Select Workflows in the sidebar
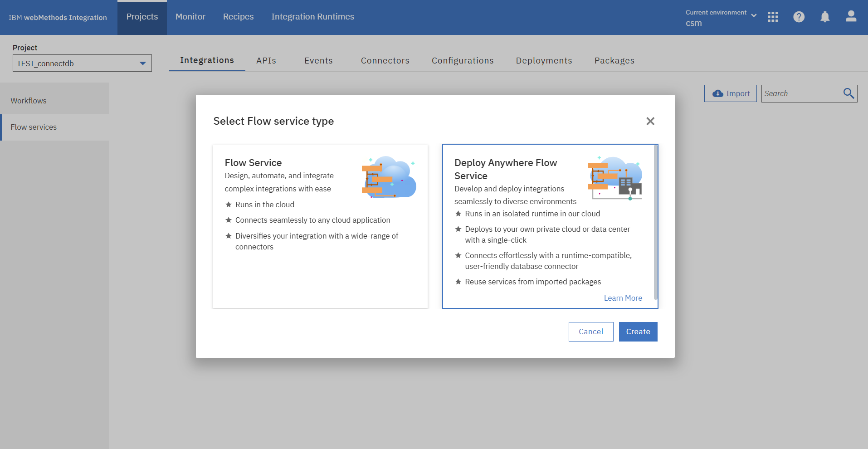868x449 pixels. tap(54, 101)
